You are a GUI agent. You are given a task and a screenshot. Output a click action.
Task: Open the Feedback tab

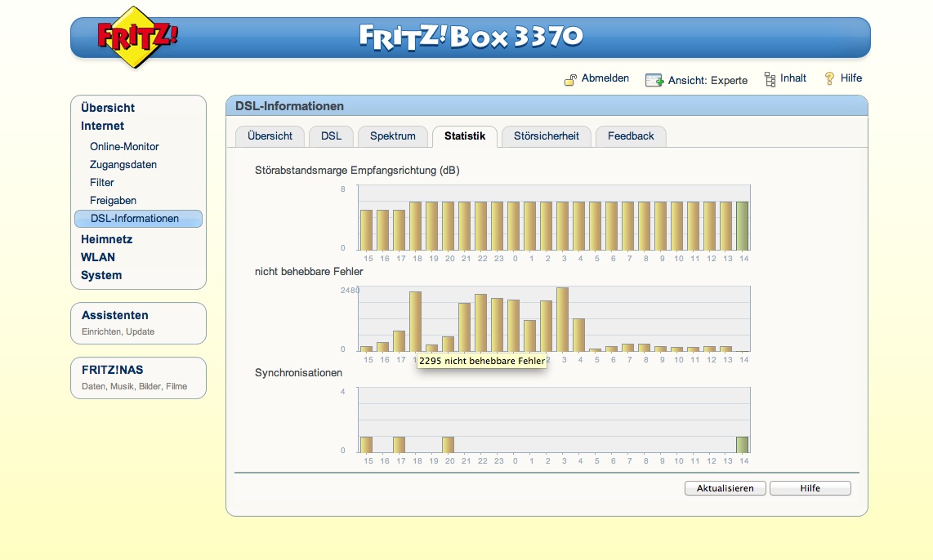click(x=631, y=136)
